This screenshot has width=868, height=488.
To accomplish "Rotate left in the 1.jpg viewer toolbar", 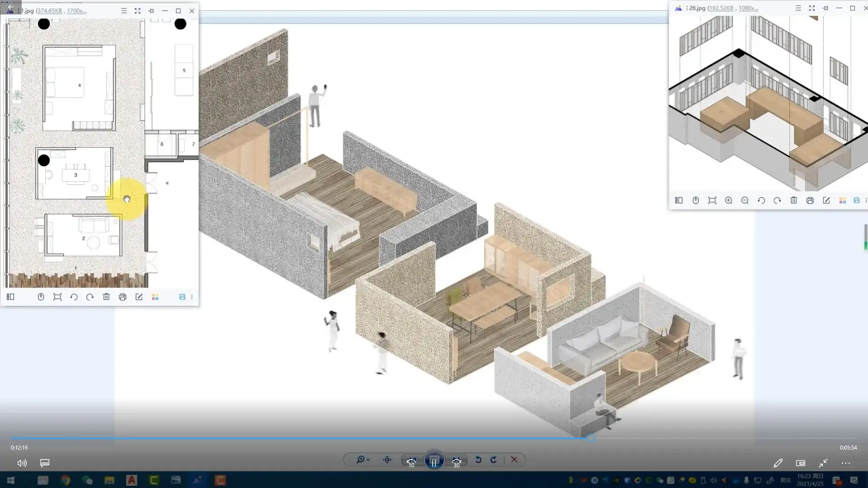I will click(x=74, y=297).
